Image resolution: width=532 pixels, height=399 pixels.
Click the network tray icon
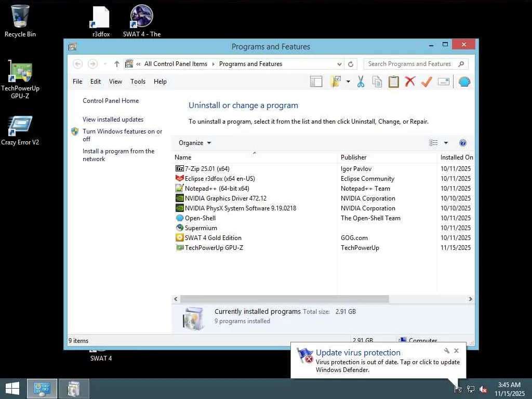[x=471, y=389]
